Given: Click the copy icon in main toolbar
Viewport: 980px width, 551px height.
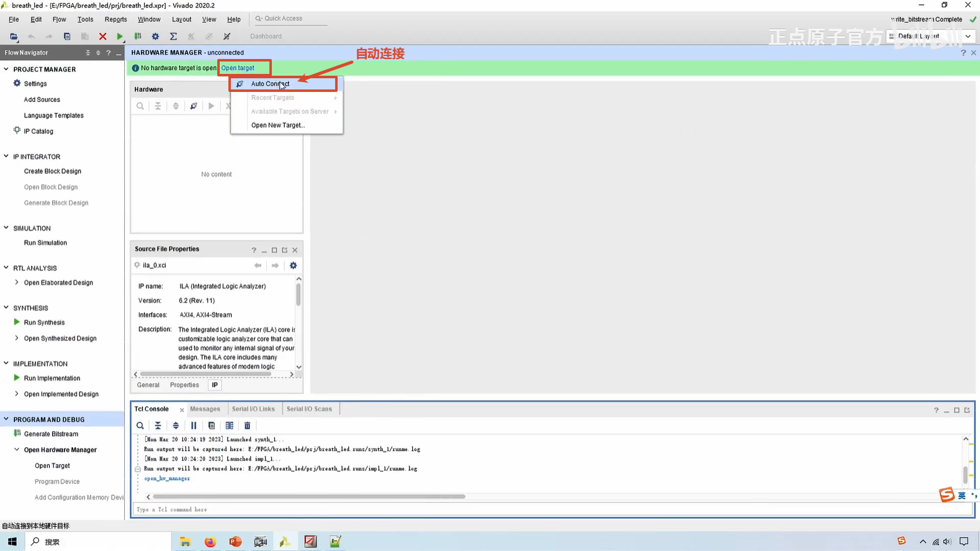Looking at the screenshot, I should coord(67,37).
